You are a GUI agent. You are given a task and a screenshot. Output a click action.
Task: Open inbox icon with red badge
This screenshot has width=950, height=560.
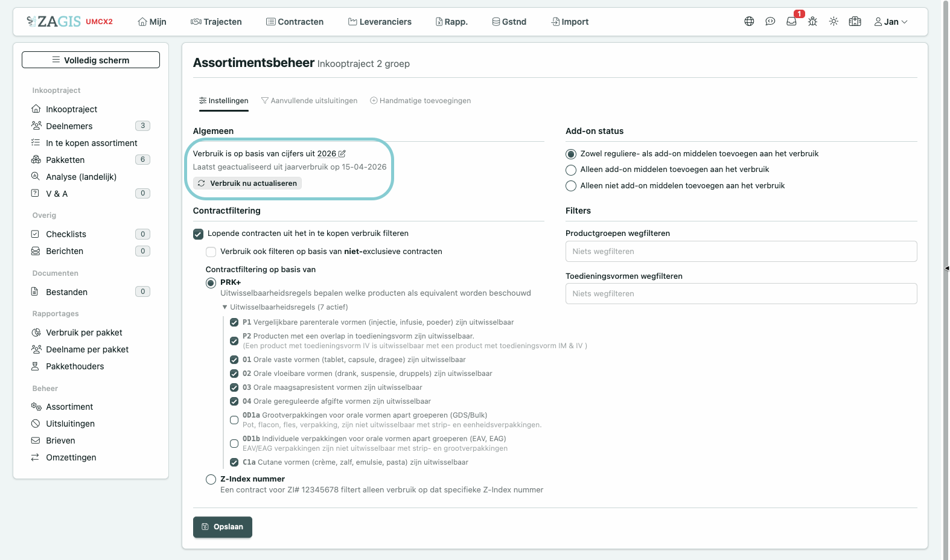coord(791,21)
